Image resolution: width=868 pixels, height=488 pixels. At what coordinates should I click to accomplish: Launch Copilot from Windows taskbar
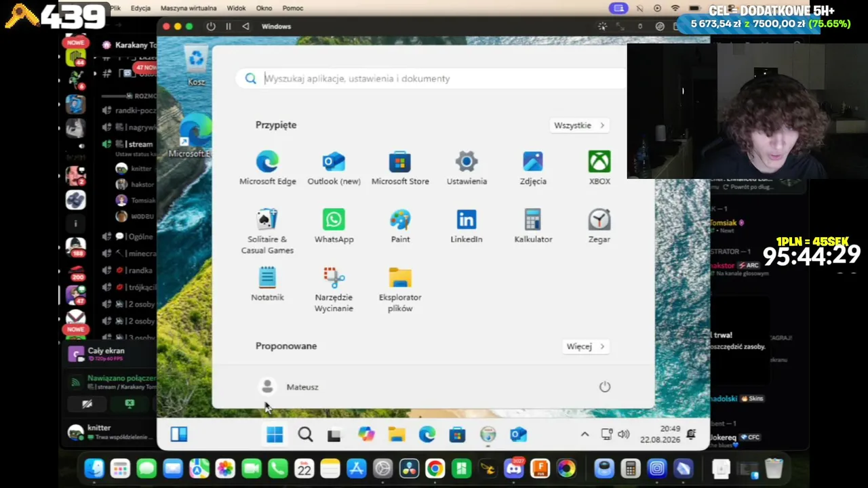366,434
